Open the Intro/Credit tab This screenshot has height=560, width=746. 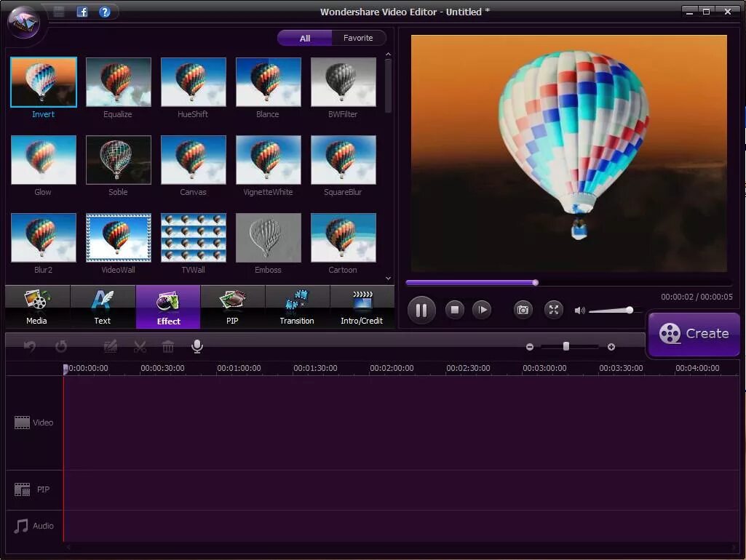click(x=362, y=307)
